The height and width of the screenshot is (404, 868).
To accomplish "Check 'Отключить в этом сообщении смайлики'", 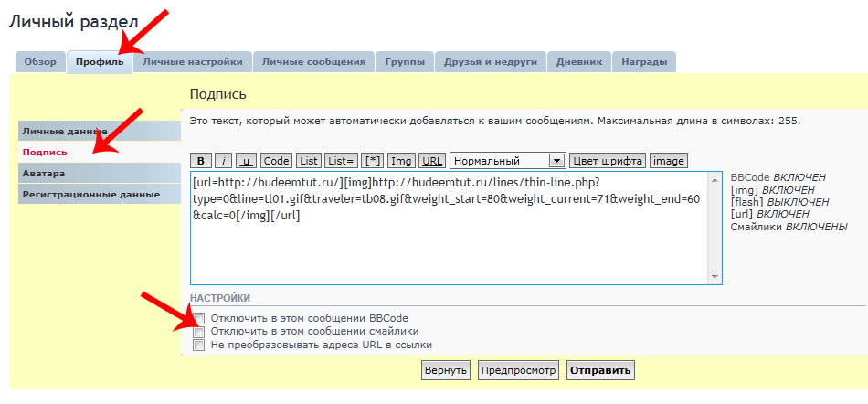I will click(198, 332).
